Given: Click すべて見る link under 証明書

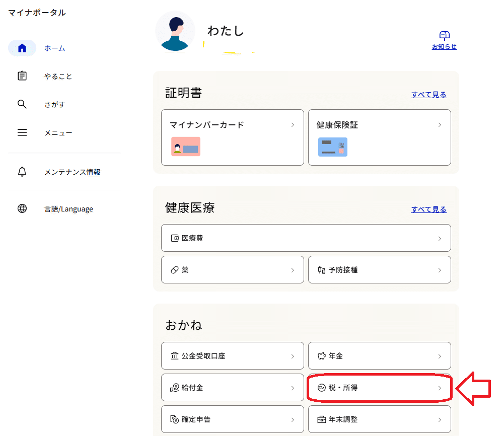Looking at the screenshot, I should [428, 94].
